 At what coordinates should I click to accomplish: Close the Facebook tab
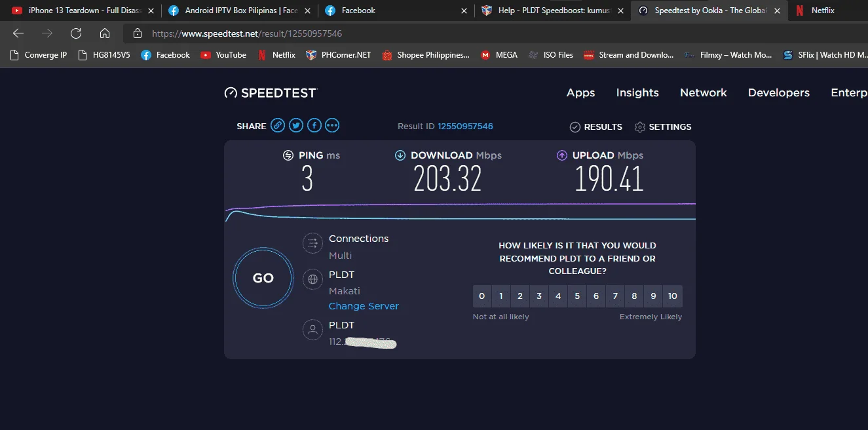pyautogui.click(x=464, y=10)
